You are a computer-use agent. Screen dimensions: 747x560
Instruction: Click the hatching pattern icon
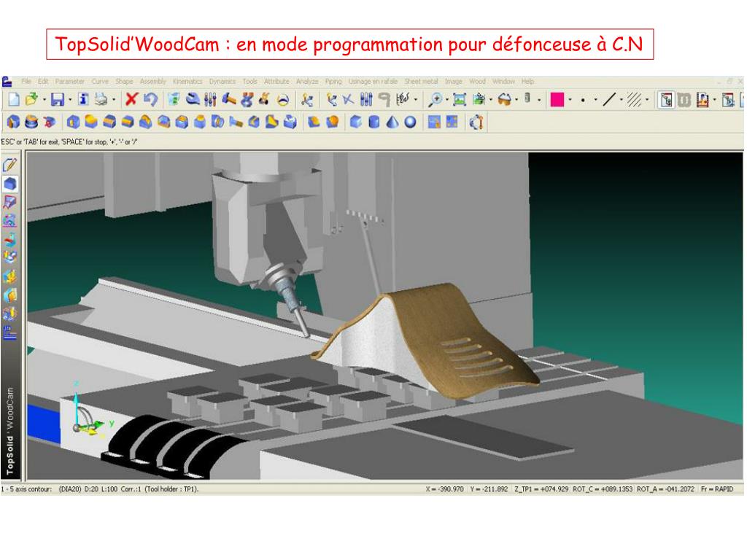coord(634,99)
